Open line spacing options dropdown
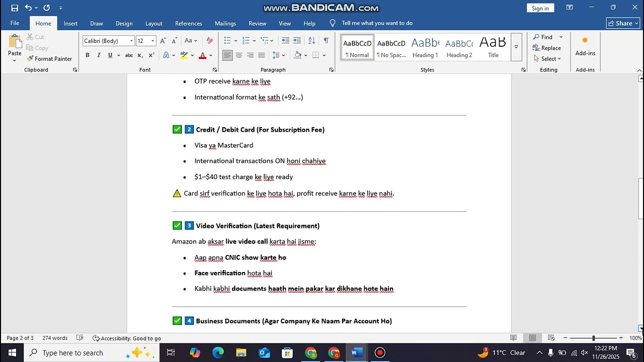 coord(279,55)
